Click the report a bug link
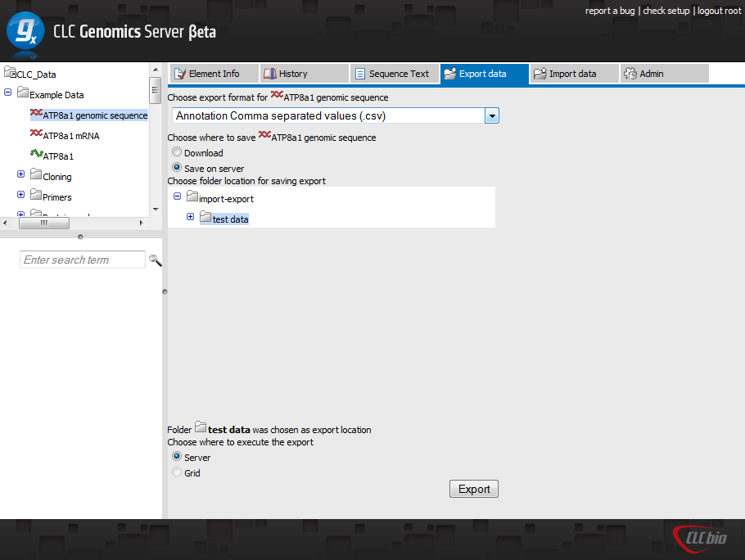 coord(609,11)
